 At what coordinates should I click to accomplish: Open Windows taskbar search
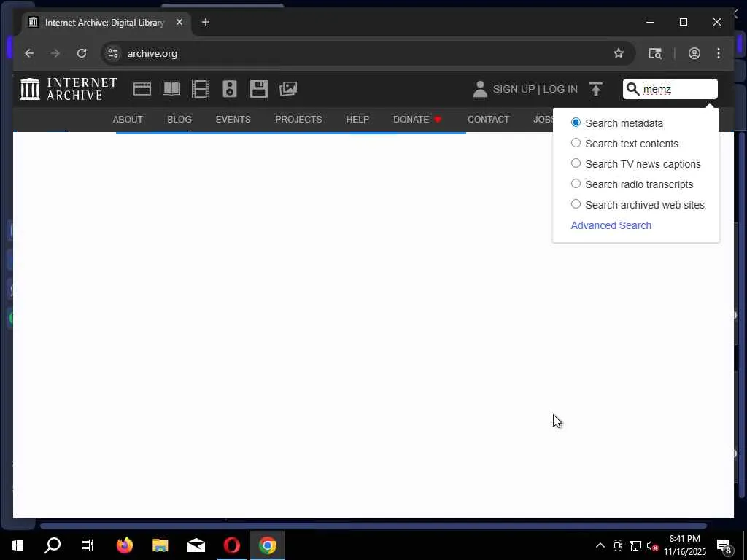53,545
